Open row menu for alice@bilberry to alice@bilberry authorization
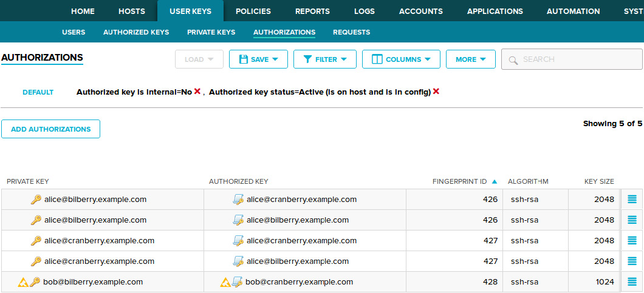The height and width of the screenshot is (293, 644). (x=632, y=220)
